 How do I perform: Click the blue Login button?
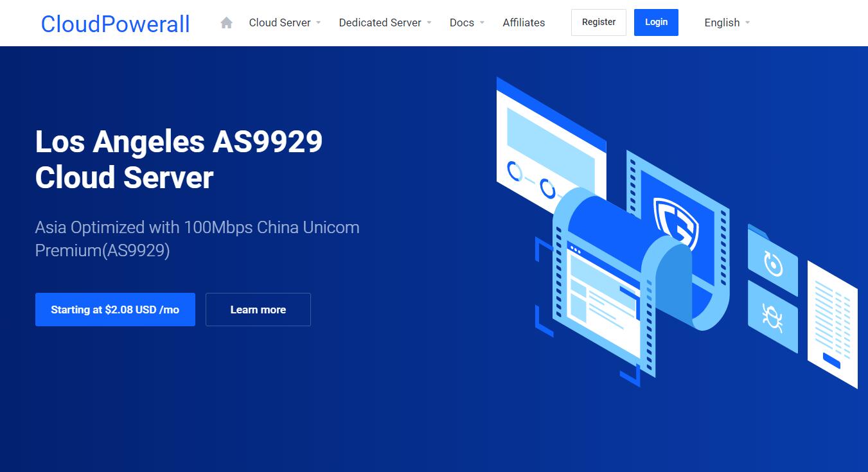tap(656, 22)
